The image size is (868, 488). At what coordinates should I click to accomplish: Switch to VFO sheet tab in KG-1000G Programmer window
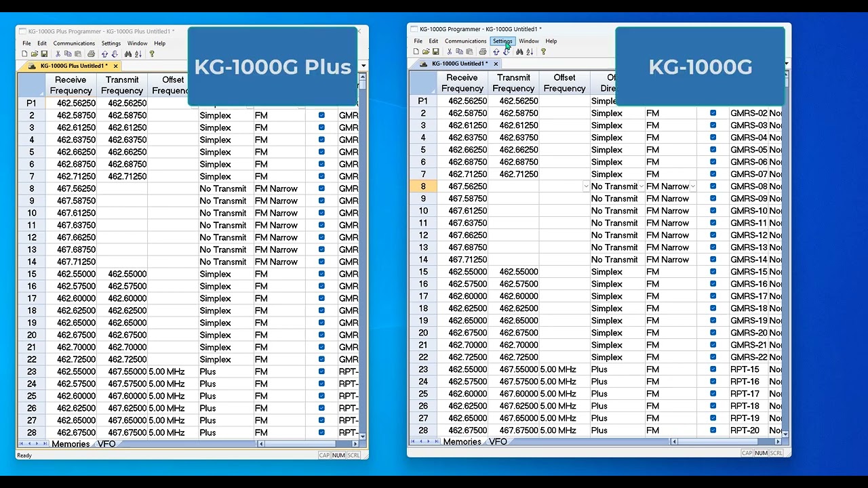pyautogui.click(x=498, y=442)
